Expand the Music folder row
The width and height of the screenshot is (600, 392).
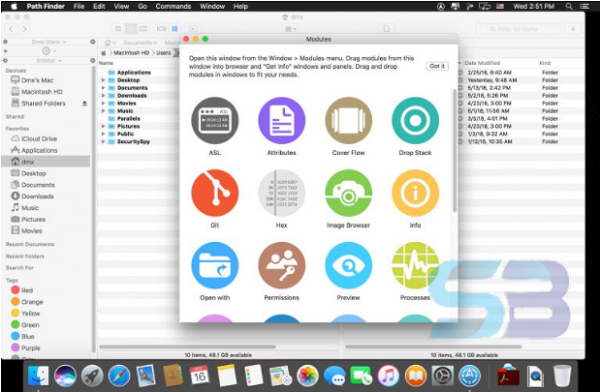(x=103, y=111)
